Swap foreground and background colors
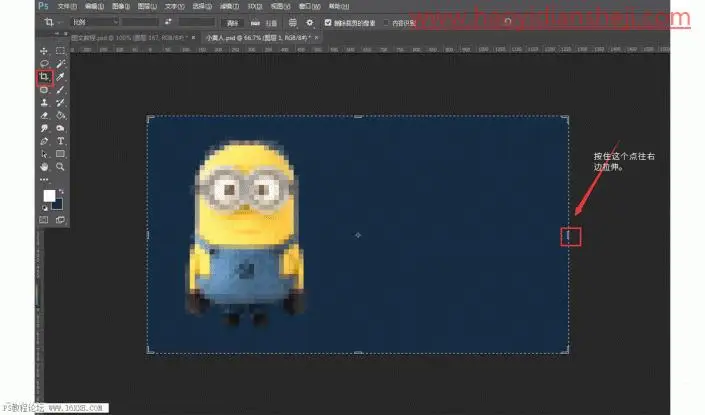The width and height of the screenshot is (705, 415). [x=61, y=192]
